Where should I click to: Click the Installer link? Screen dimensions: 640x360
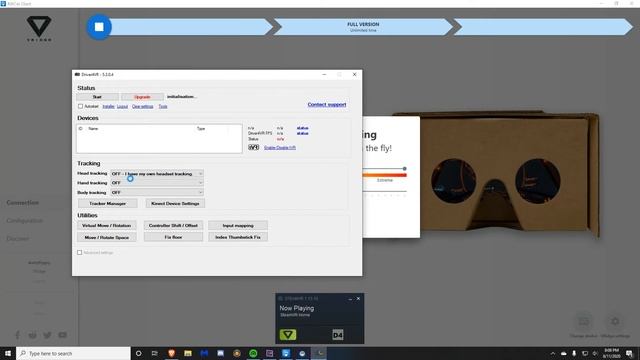pos(108,107)
